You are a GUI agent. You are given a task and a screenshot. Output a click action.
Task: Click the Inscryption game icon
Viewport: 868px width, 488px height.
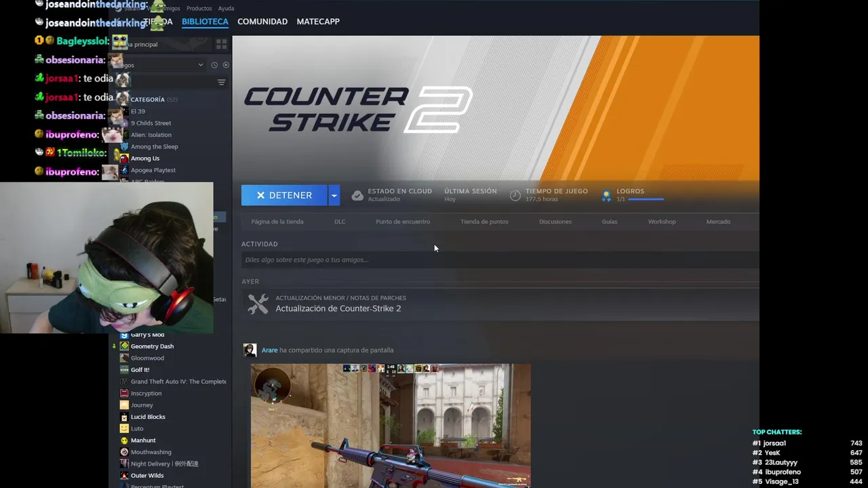[x=124, y=393]
